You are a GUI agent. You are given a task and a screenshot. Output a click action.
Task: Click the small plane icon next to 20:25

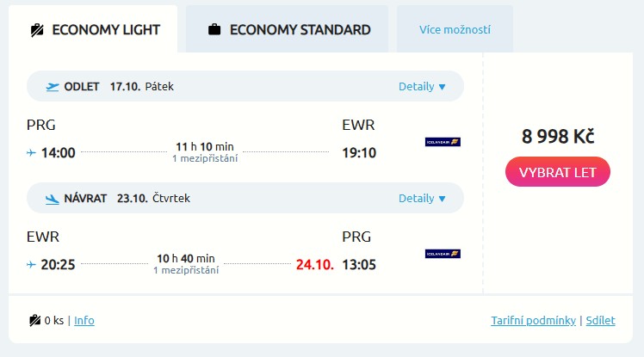[x=32, y=265]
